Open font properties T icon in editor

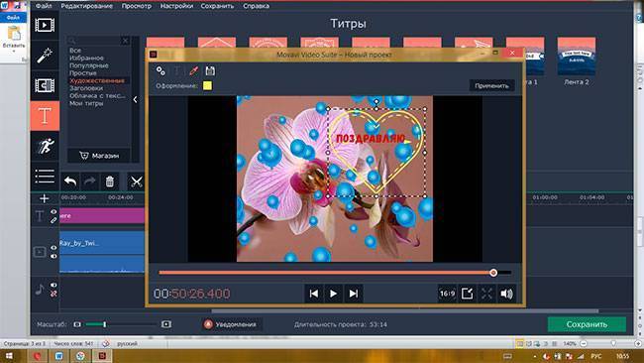point(177,70)
